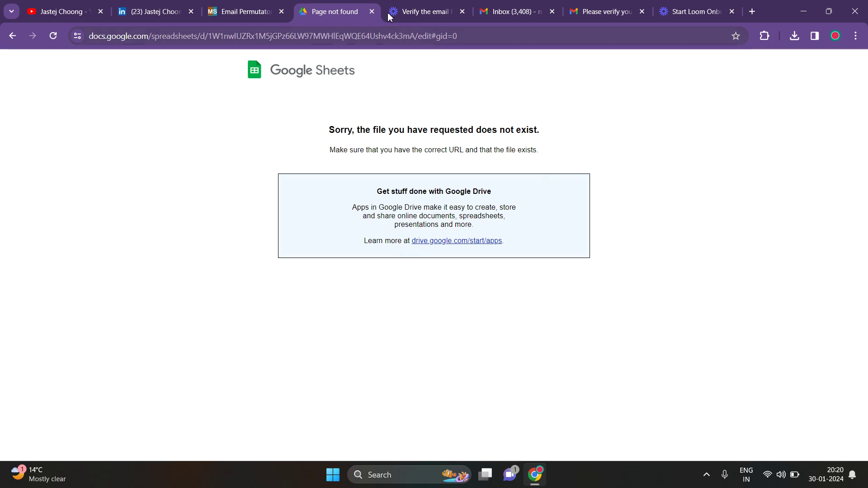Bookmark this page with star icon
The height and width of the screenshot is (488, 868).
tap(736, 36)
